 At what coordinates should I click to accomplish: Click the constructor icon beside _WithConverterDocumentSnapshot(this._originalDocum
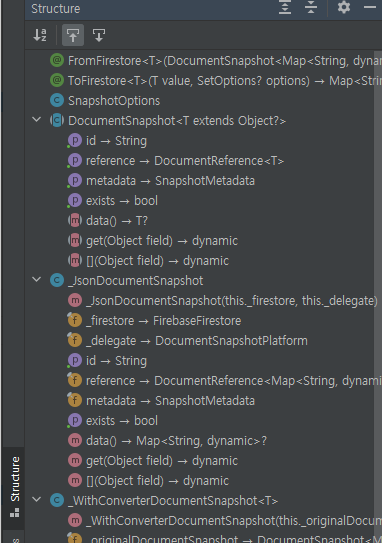click(x=75, y=520)
